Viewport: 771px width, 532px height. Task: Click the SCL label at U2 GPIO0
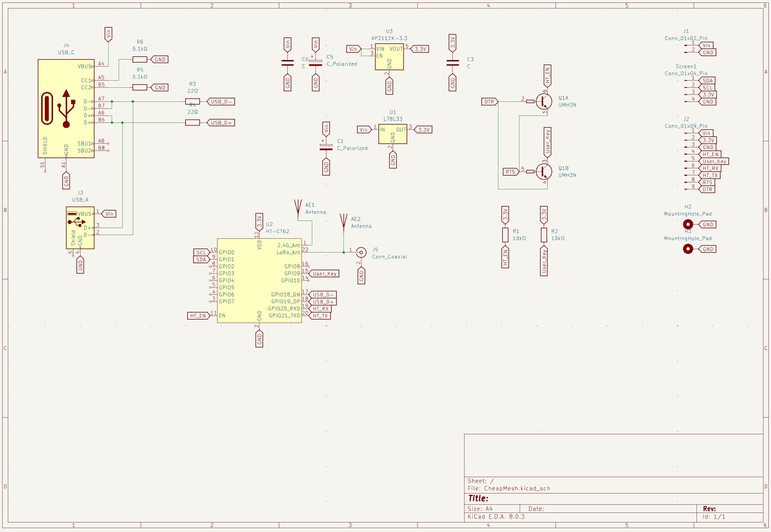click(x=202, y=252)
